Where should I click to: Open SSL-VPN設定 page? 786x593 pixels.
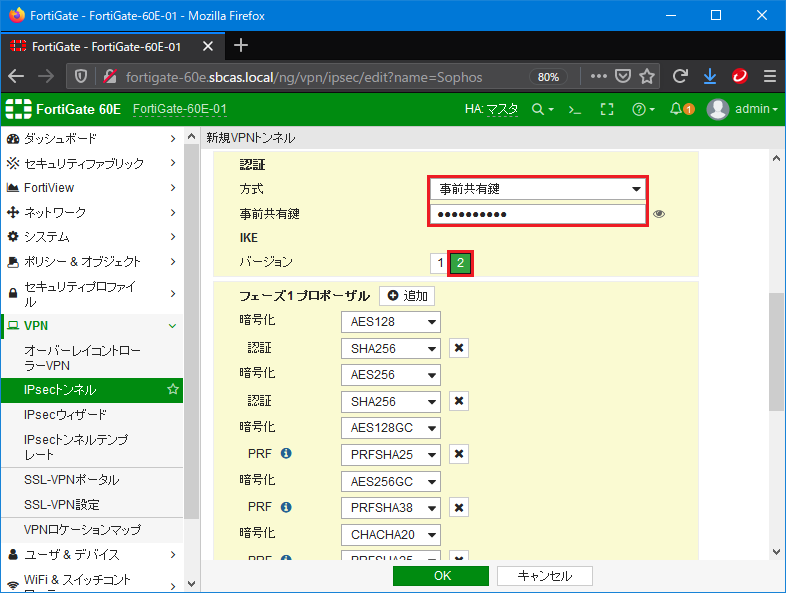pyautogui.click(x=62, y=504)
